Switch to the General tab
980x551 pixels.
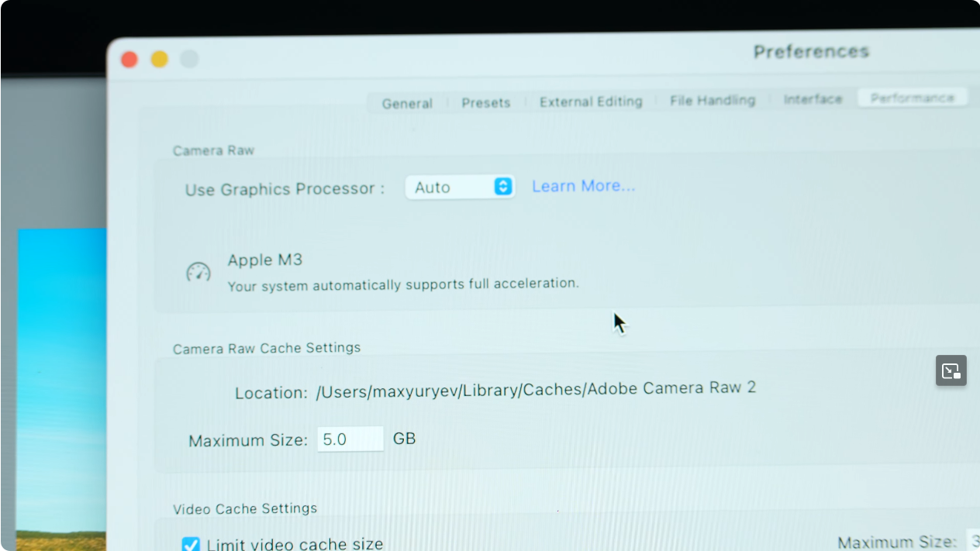pyautogui.click(x=407, y=104)
